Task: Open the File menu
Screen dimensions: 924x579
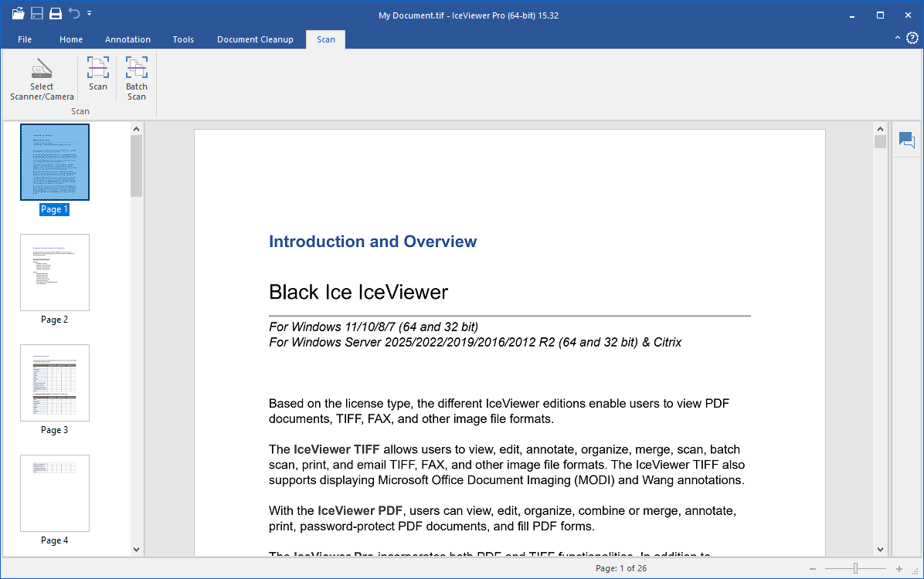Action: point(25,39)
